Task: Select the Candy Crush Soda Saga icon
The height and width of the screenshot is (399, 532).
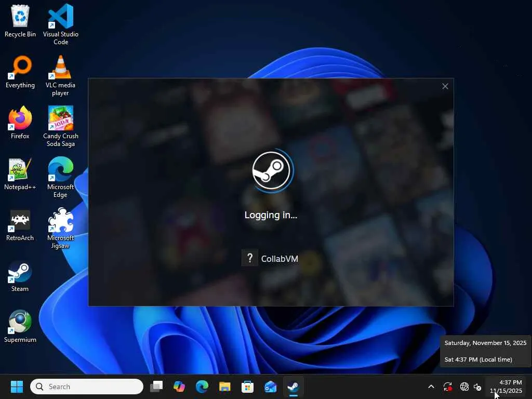Action: (x=61, y=126)
